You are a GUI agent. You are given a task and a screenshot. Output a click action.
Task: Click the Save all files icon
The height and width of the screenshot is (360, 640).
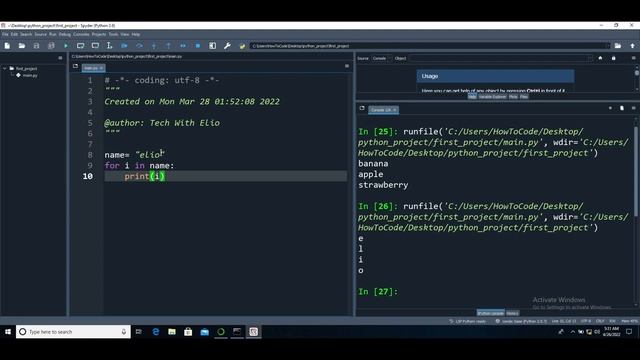pyautogui.click(x=51, y=46)
